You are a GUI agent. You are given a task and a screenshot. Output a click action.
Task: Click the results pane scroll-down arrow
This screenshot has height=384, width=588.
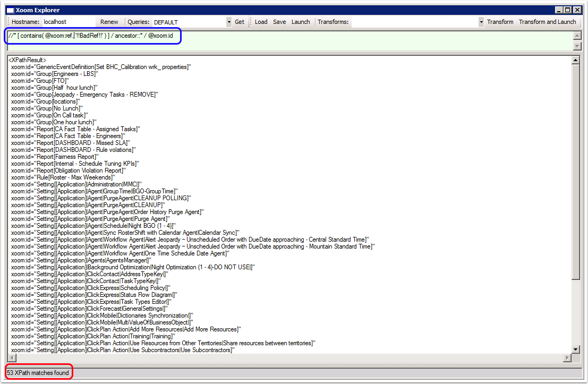575,349
